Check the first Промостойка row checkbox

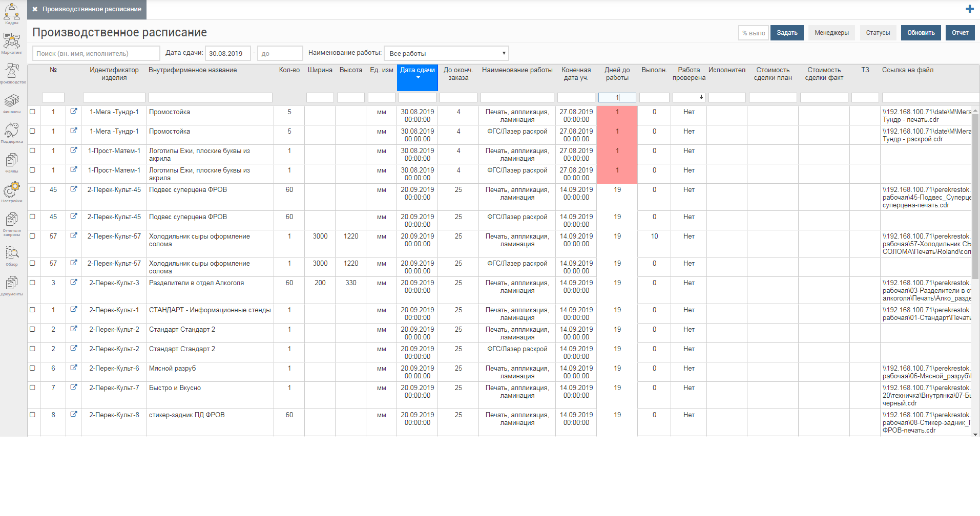click(x=33, y=112)
